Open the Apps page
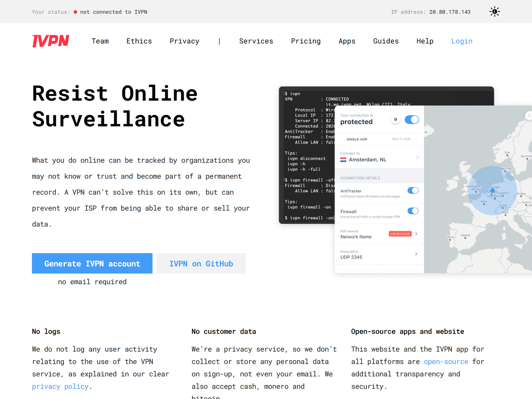The height and width of the screenshot is (399, 532). pos(347,41)
